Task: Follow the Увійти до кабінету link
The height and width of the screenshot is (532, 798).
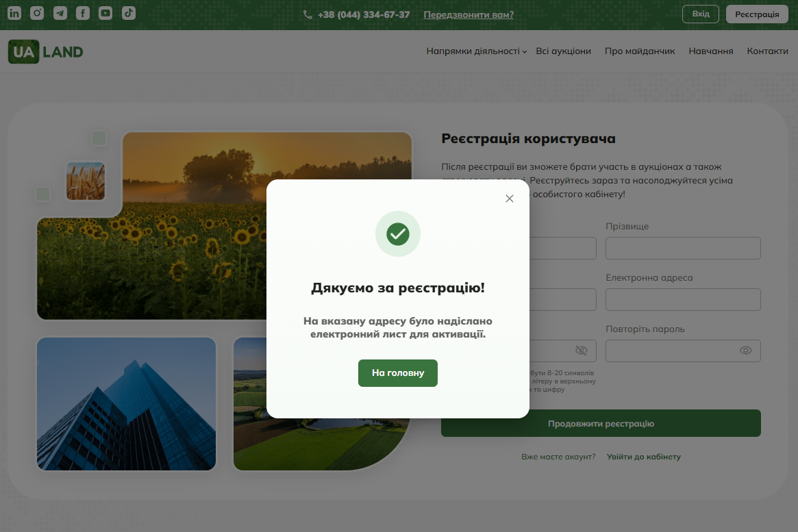Action: (x=643, y=457)
